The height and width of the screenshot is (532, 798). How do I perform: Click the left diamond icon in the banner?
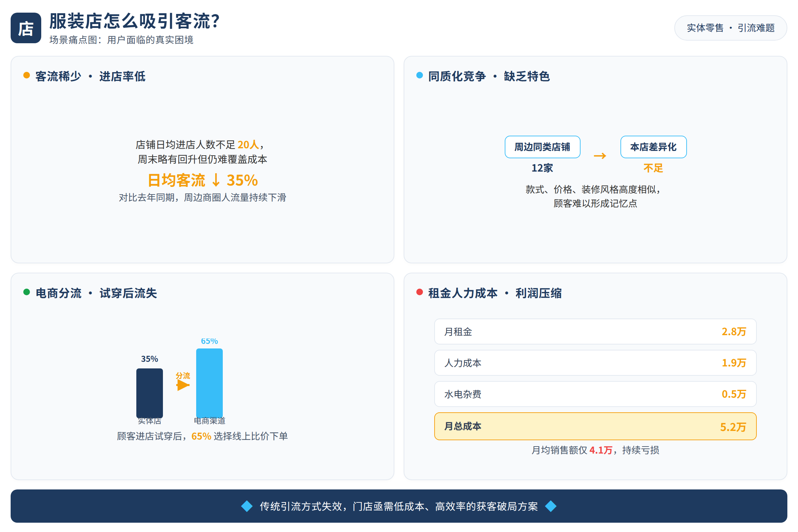(247, 506)
